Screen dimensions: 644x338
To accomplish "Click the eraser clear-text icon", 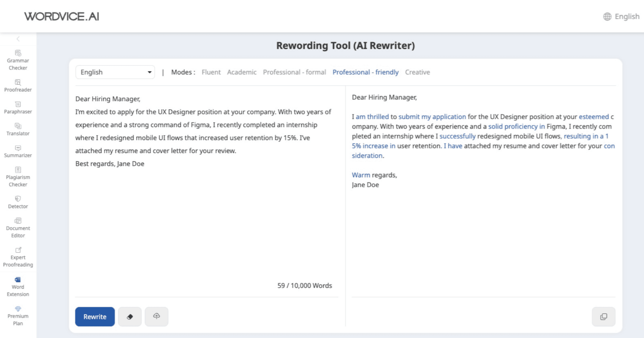I will (130, 317).
